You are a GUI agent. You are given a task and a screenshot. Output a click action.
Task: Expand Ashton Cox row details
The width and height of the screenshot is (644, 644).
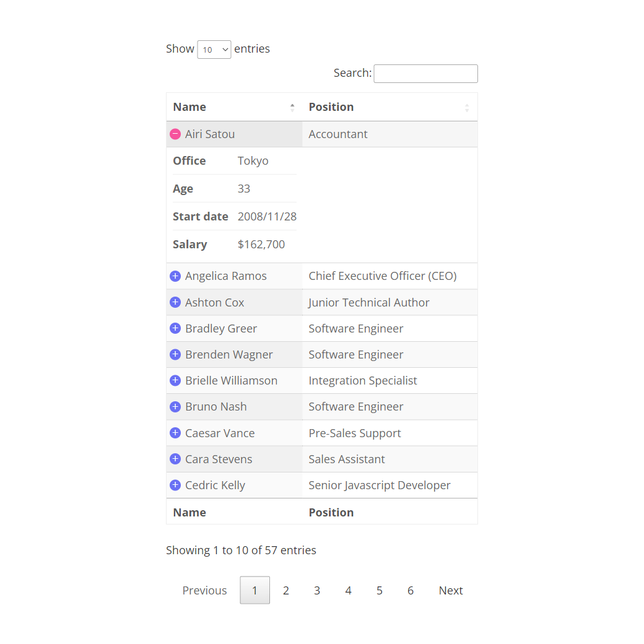click(175, 302)
